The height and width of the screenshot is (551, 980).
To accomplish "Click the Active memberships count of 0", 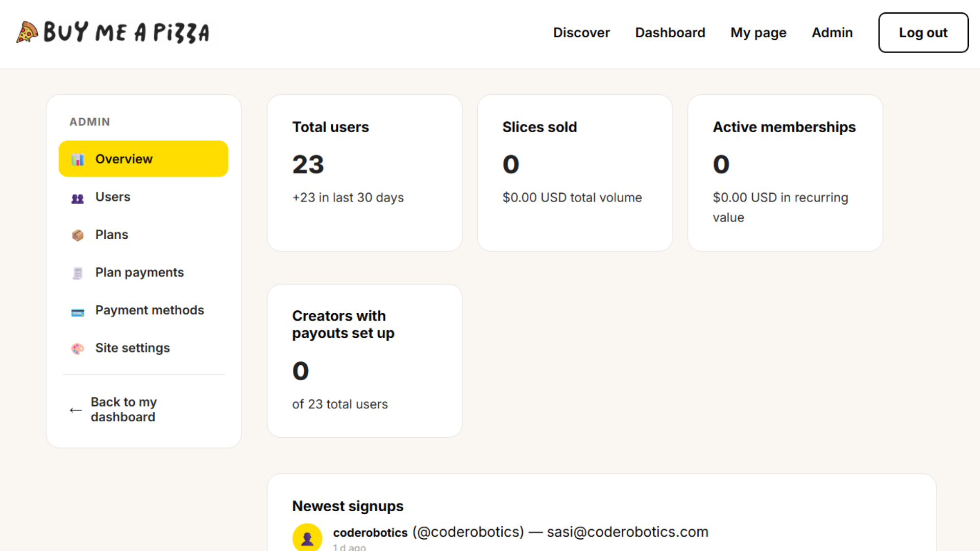I will point(721,164).
